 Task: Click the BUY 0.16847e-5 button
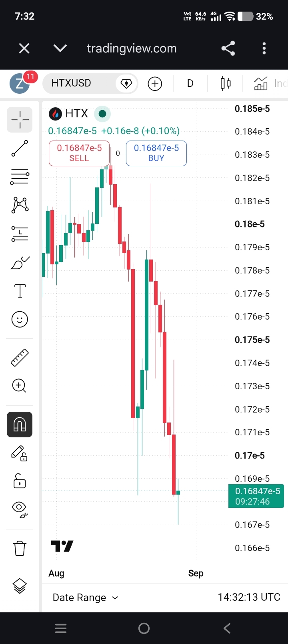(156, 153)
